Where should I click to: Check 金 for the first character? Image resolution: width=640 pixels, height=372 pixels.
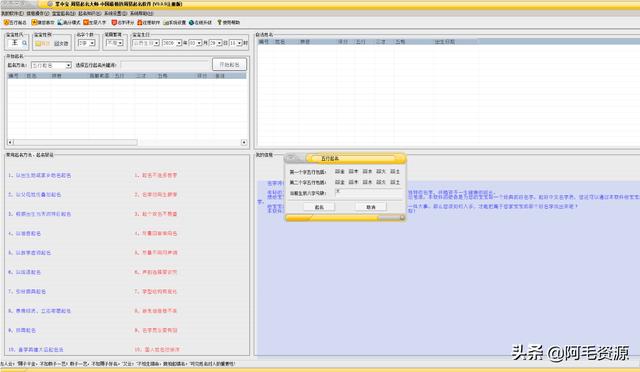(340, 172)
